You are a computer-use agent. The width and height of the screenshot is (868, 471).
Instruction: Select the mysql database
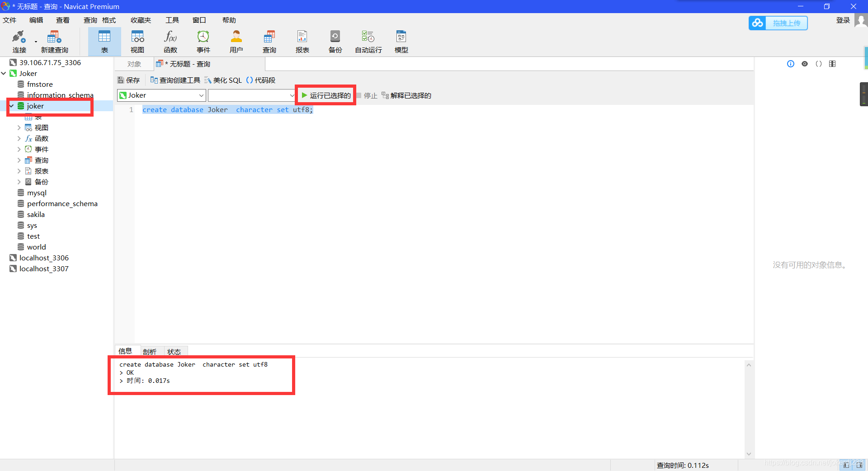[37, 193]
